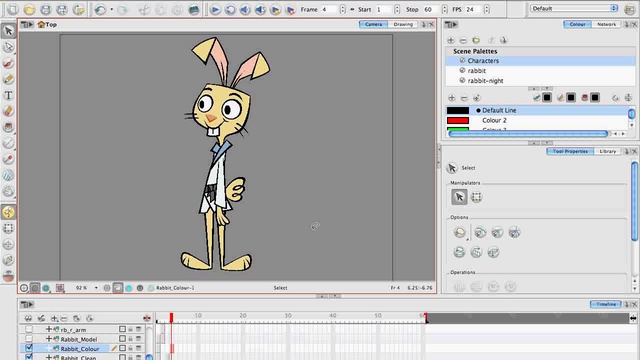Select the Contour Editor tool
This screenshot has width=640, height=360.
[8, 47]
